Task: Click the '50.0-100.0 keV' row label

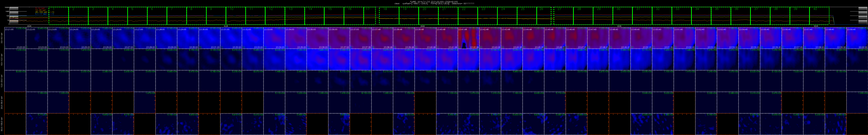Action: (2, 124)
